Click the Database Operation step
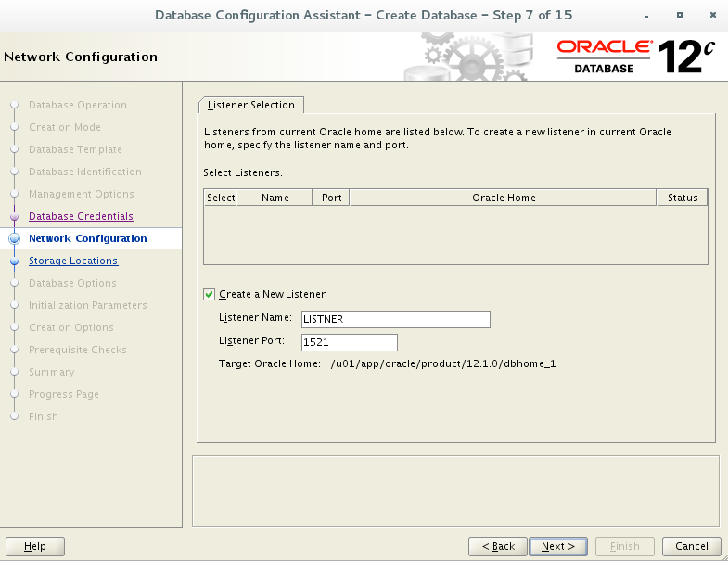This screenshot has height=561, width=728. pos(78,105)
